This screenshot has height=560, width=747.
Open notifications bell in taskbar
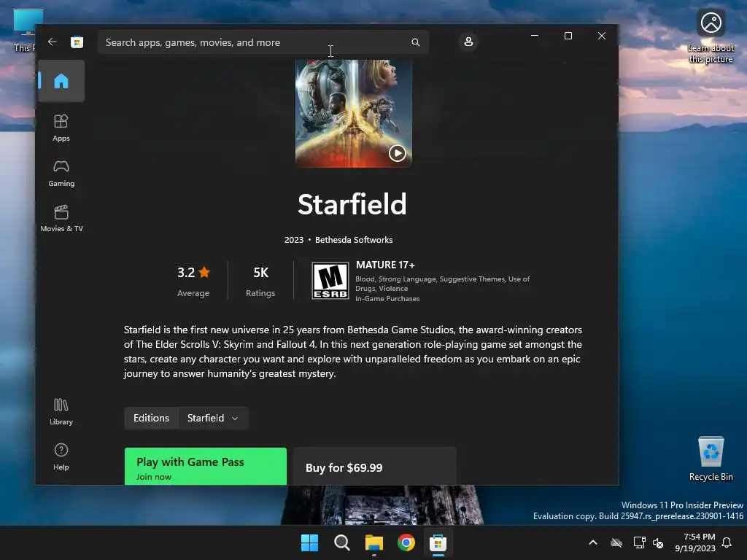(x=727, y=542)
